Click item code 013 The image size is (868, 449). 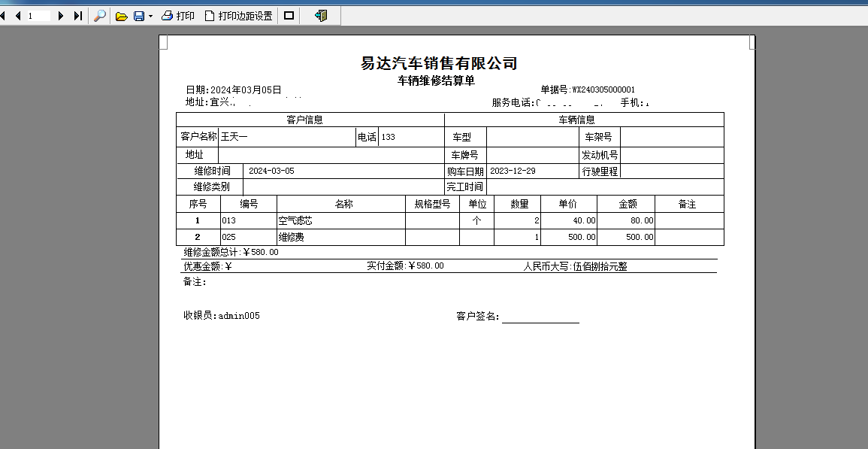(x=228, y=220)
